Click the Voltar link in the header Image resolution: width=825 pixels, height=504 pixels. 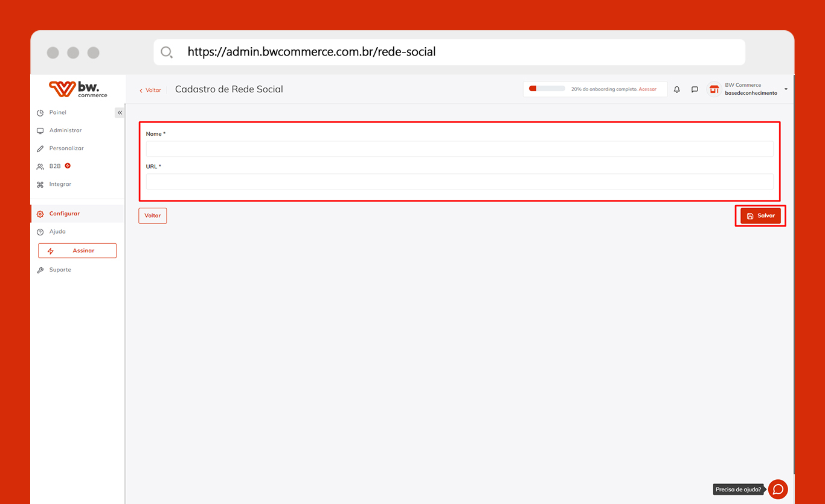tap(150, 90)
